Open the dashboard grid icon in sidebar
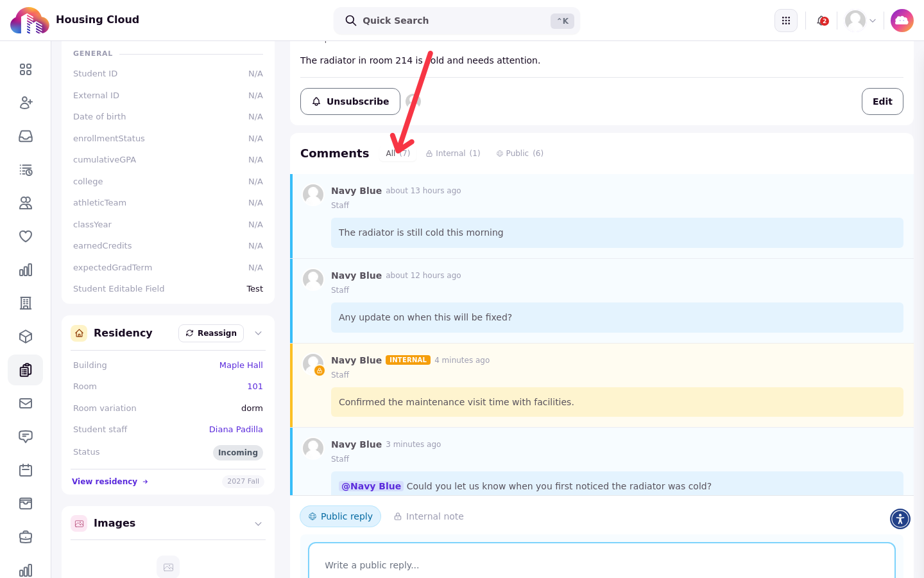This screenshot has height=578, width=924. 26,69
